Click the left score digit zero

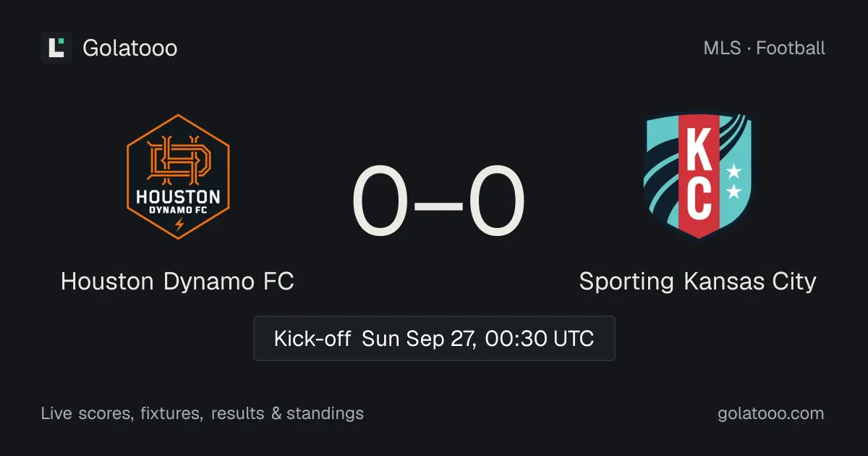tap(381, 202)
